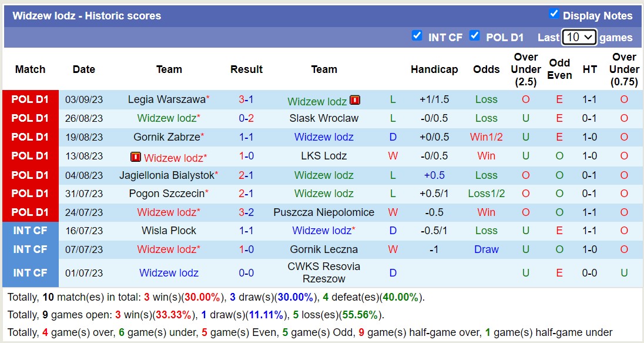Click the POL D1 label for 03/09/23 match
This screenshot has width=644, height=343.
(x=30, y=99)
